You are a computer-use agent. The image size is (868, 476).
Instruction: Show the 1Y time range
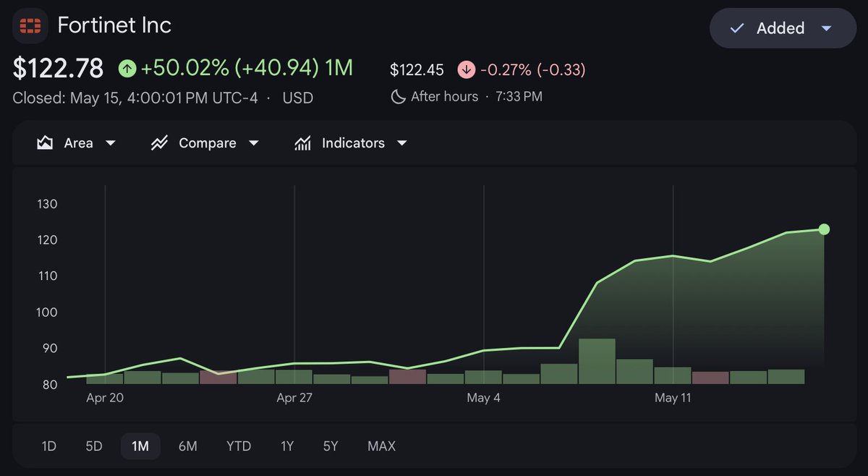tap(287, 446)
